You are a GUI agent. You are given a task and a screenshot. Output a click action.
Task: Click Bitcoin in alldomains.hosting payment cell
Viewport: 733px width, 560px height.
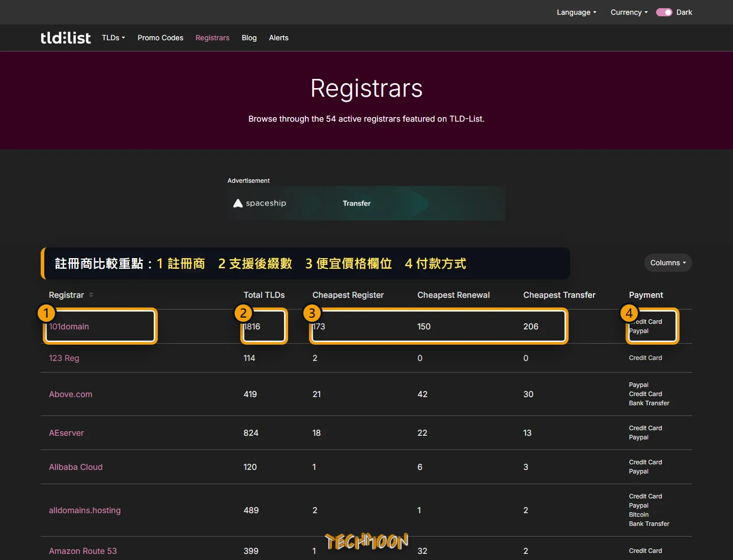[x=639, y=515]
